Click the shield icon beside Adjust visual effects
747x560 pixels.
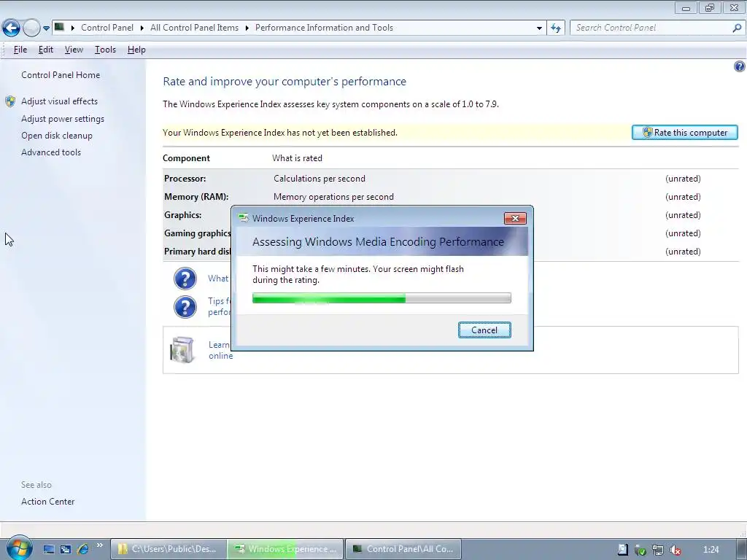[x=10, y=101]
